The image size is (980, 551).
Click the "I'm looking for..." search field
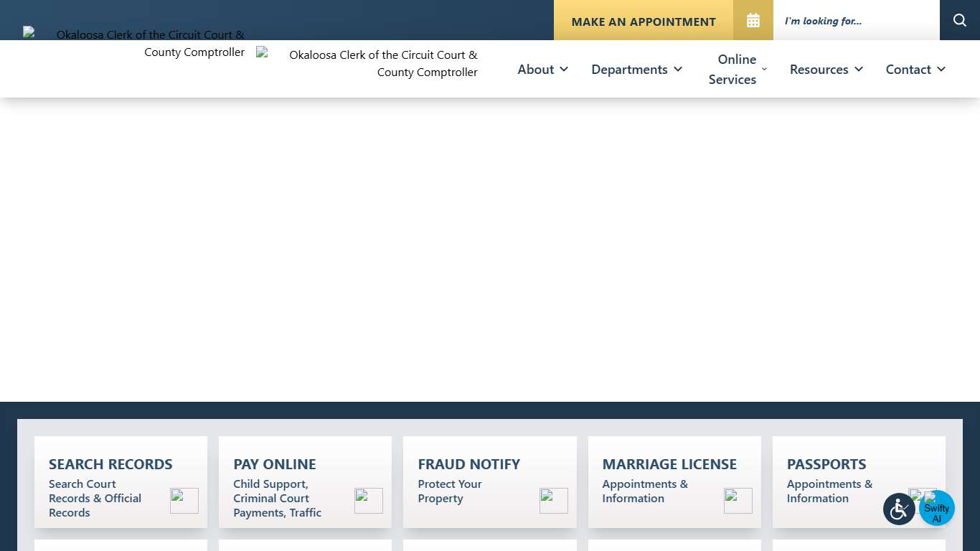tap(855, 21)
